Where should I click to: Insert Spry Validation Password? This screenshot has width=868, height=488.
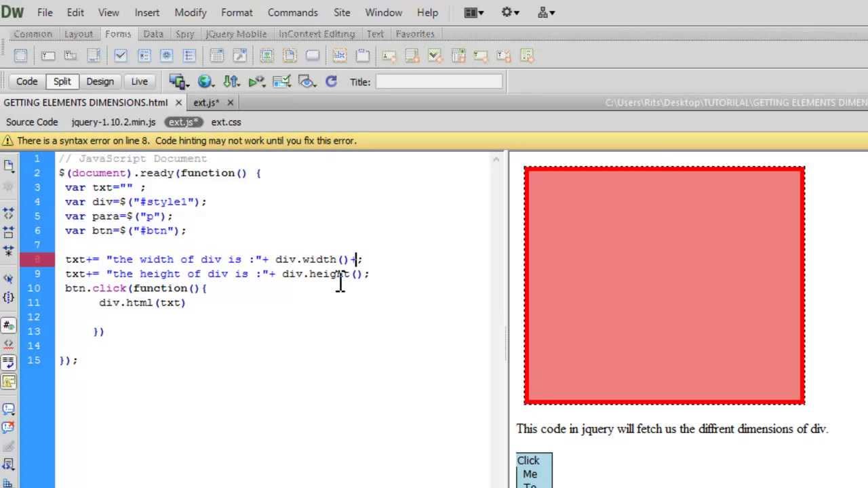[x=481, y=56]
